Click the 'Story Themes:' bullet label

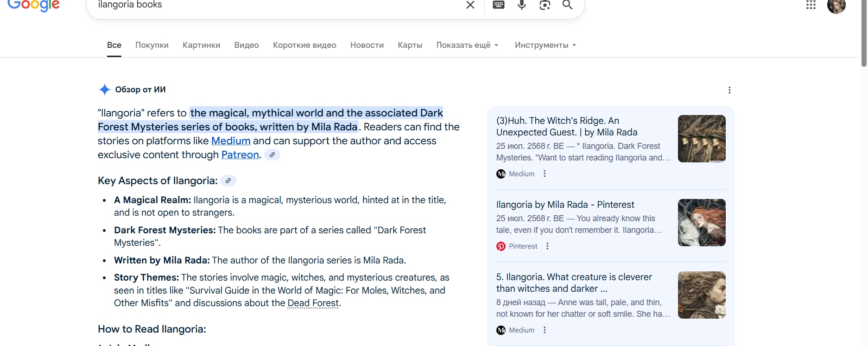point(146,278)
